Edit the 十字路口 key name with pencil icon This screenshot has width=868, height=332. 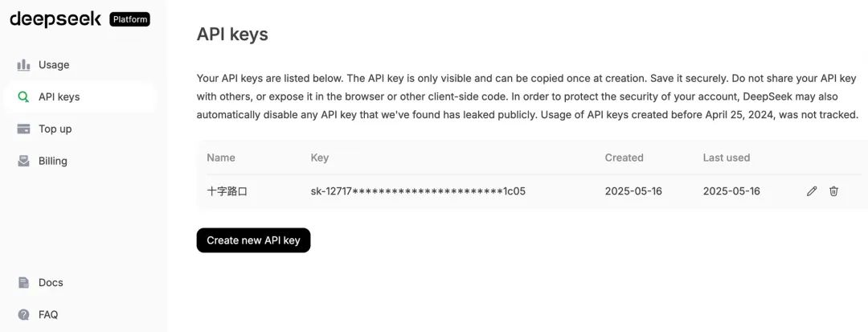(812, 191)
